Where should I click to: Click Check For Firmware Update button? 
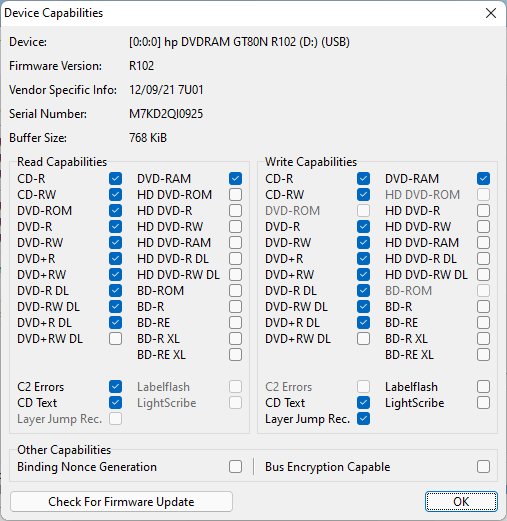pyautogui.click(x=121, y=501)
